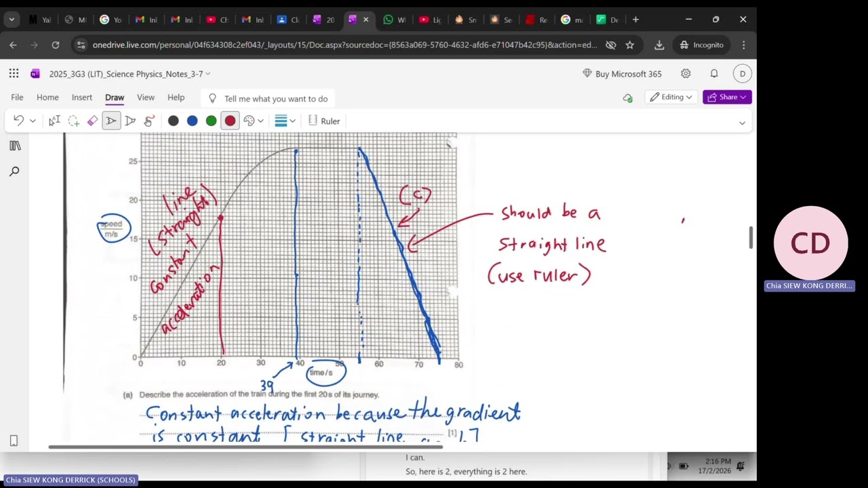The width and height of the screenshot is (868, 488).
Task: Open the Microsoft 365 app launcher grid
Action: (x=14, y=74)
